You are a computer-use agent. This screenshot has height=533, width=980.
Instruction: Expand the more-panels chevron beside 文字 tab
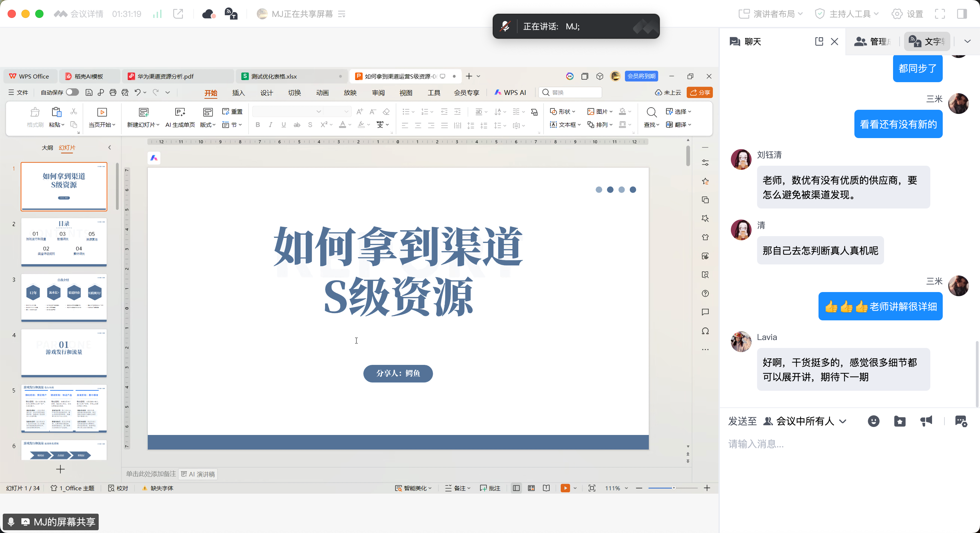point(968,41)
